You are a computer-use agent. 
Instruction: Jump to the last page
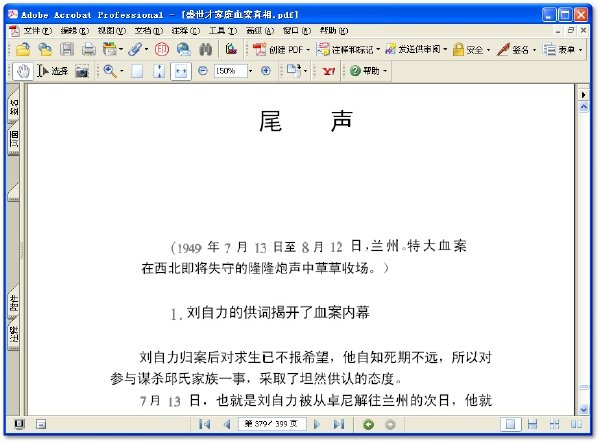339,424
